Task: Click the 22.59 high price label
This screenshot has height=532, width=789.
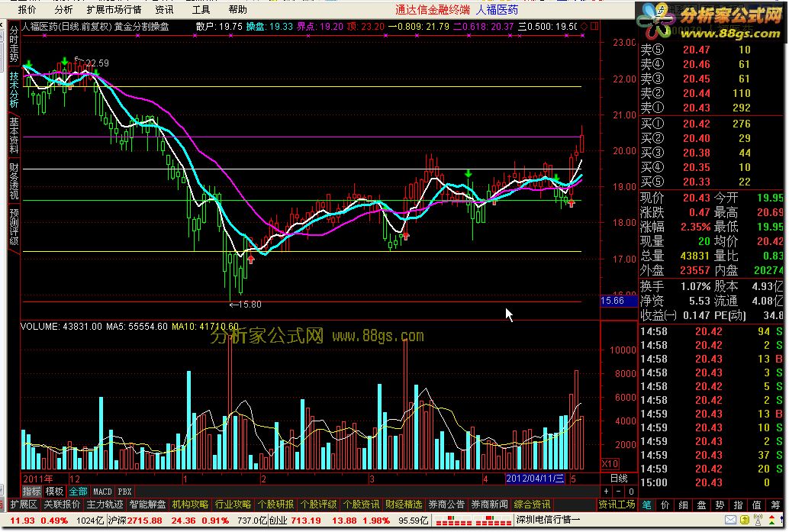Action: coord(97,63)
